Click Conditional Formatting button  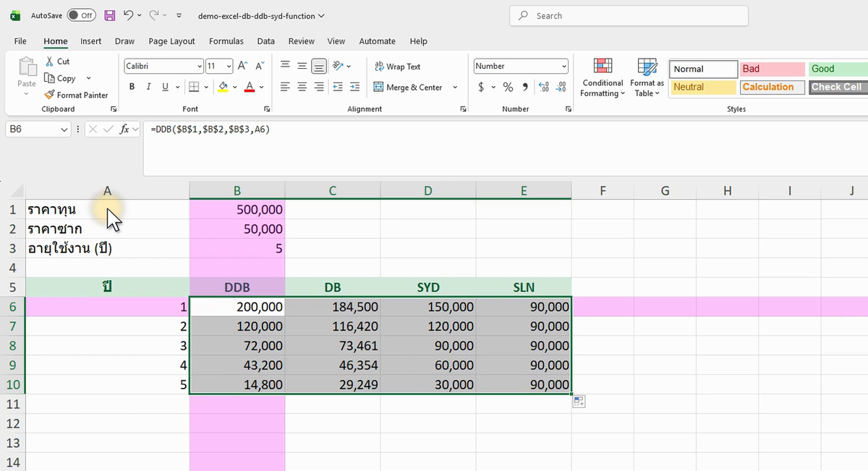603,77
